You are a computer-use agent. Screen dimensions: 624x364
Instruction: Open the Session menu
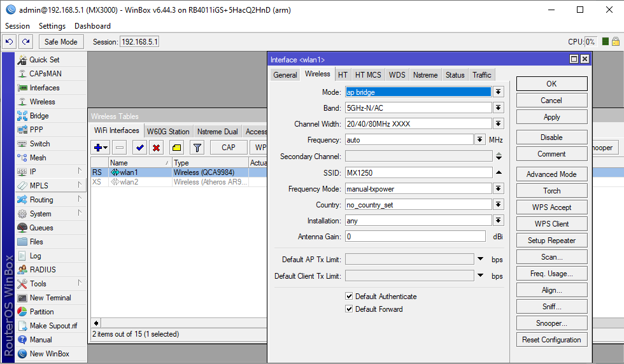pyautogui.click(x=17, y=26)
